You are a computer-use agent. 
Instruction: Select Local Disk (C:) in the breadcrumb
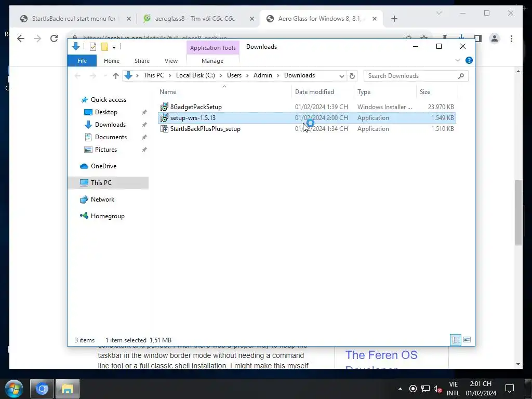pyautogui.click(x=195, y=75)
